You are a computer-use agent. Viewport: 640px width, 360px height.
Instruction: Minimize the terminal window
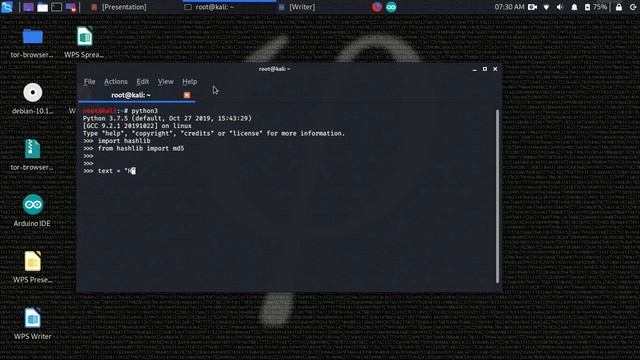pyautogui.click(x=474, y=69)
